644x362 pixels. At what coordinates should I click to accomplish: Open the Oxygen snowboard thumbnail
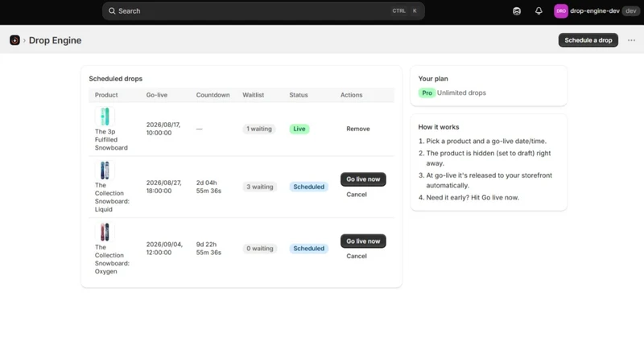point(105,232)
